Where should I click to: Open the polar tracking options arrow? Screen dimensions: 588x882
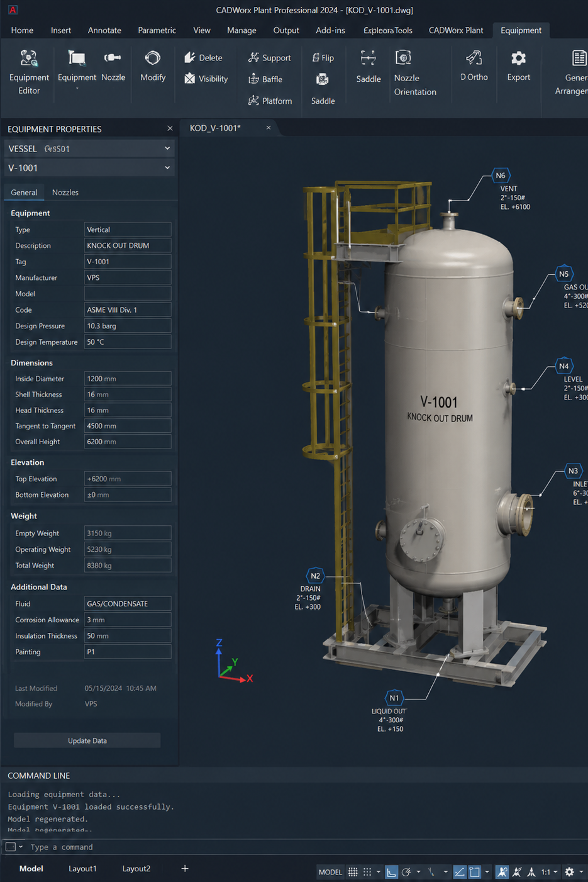coord(418,872)
